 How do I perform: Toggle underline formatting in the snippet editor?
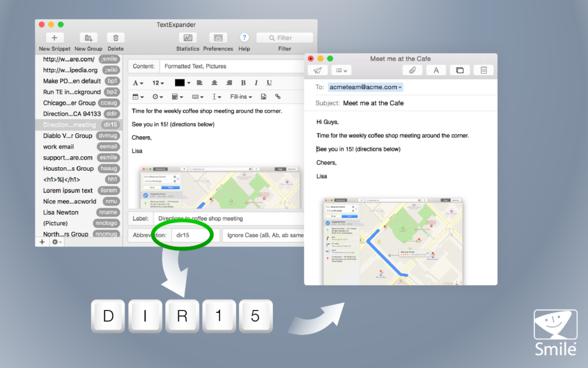(x=269, y=83)
